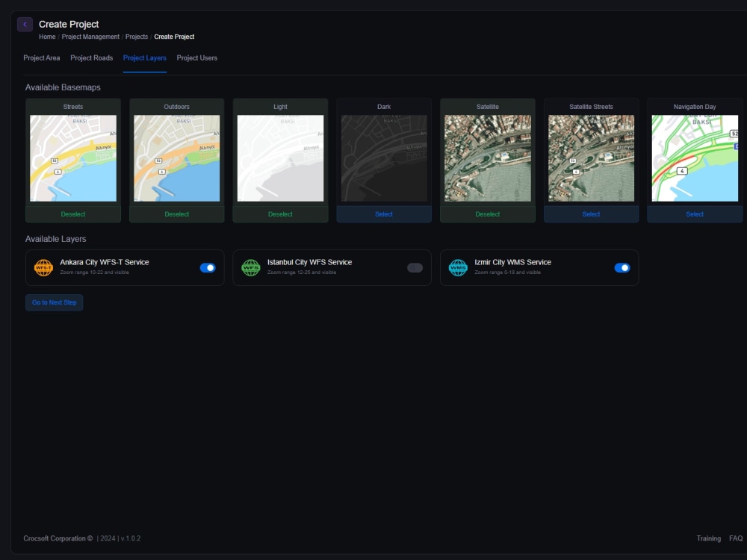Click 'Zoom range 12-25 and visible' text
This screenshot has height=560, width=747.
(302, 273)
